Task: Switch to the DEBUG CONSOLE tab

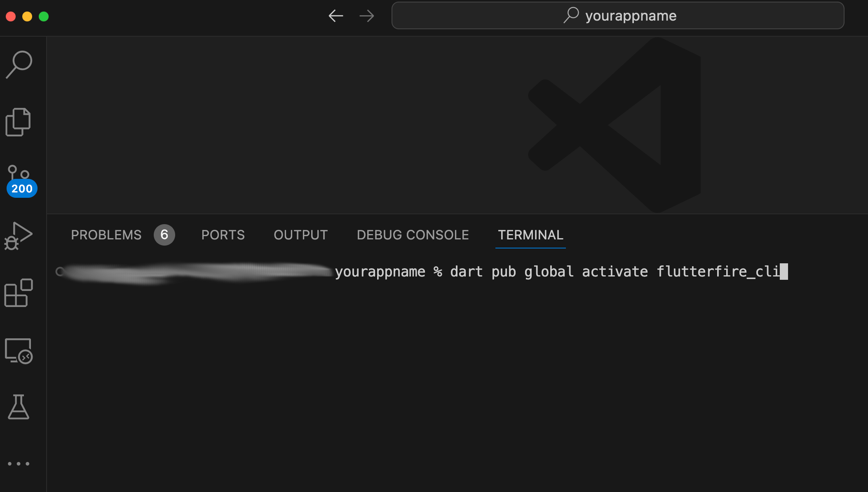Action: [413, 235]
